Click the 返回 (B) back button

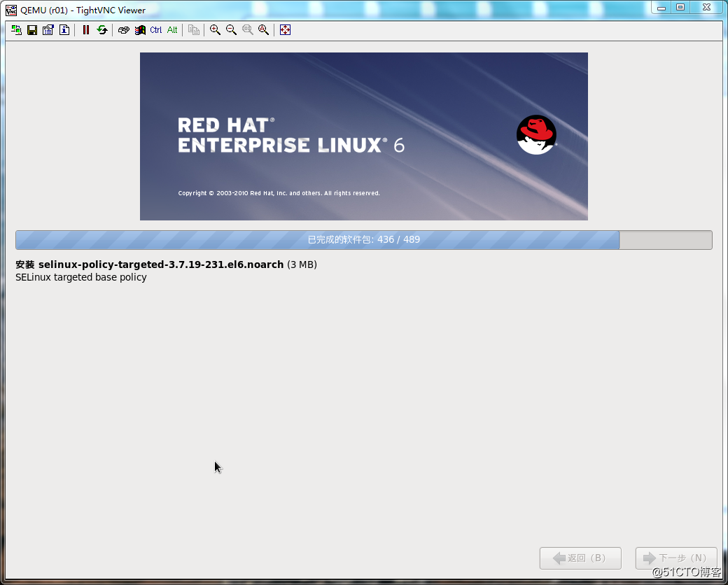coord(580,558)
